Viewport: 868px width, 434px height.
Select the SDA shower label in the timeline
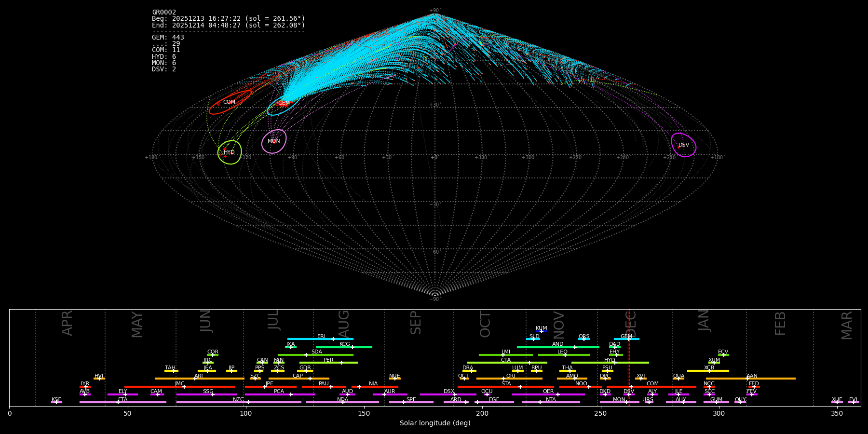coord(316,352)
